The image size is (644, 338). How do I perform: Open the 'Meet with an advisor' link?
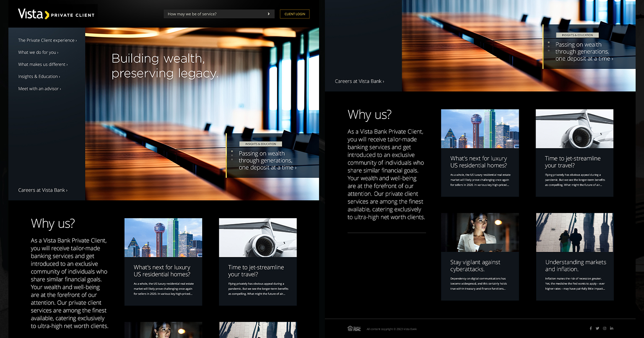(39, 89)
